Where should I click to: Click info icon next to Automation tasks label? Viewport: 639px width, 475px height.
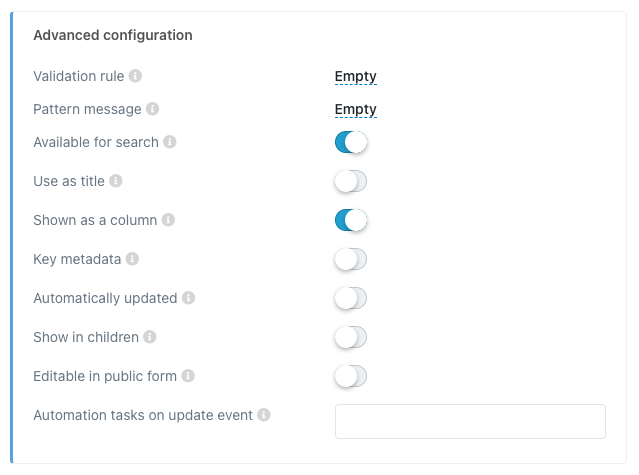(264, 415)
